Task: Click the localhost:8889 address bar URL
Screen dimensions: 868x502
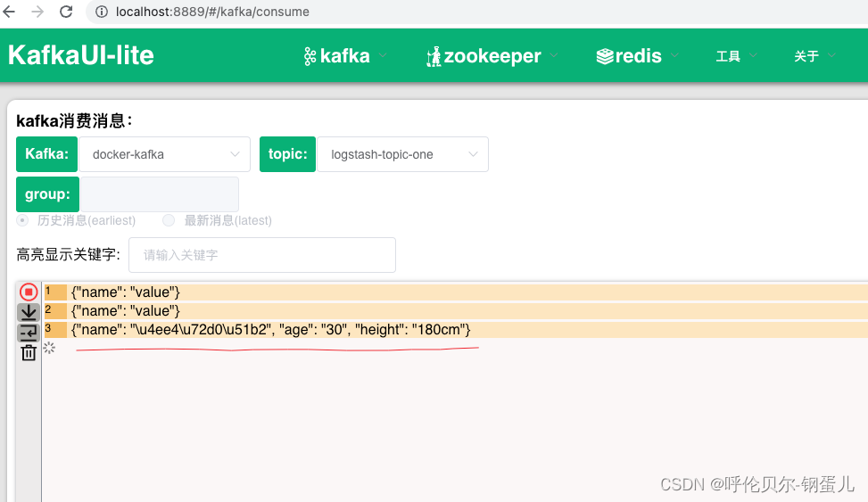Action: [212, 12]
